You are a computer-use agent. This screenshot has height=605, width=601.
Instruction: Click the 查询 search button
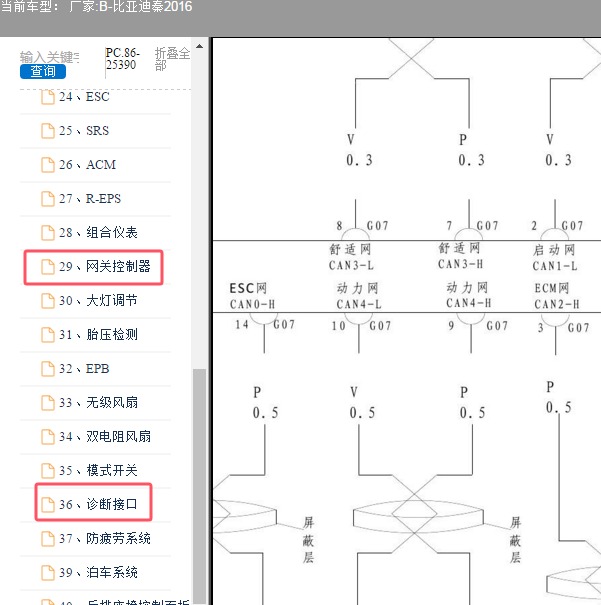43,71
